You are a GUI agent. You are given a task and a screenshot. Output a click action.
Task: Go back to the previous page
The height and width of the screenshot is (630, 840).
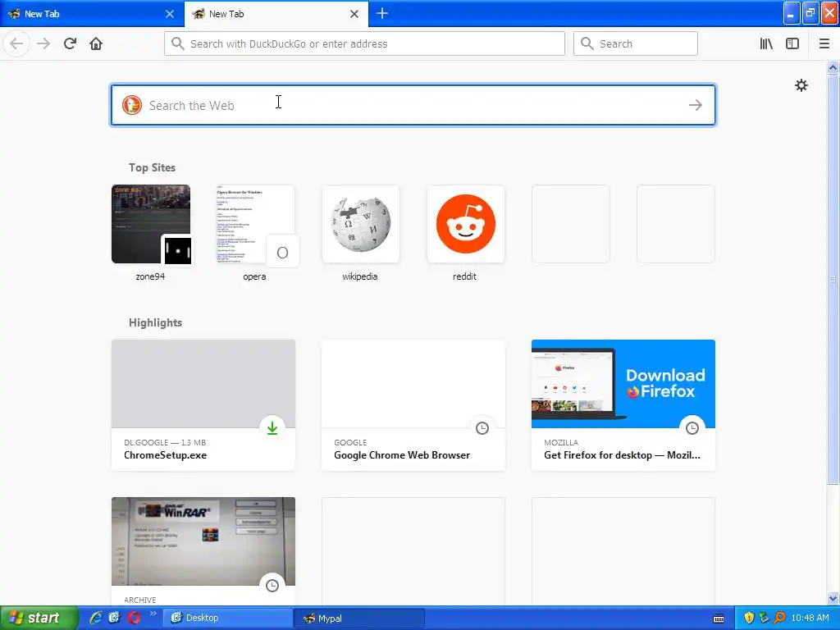point(16,43)
